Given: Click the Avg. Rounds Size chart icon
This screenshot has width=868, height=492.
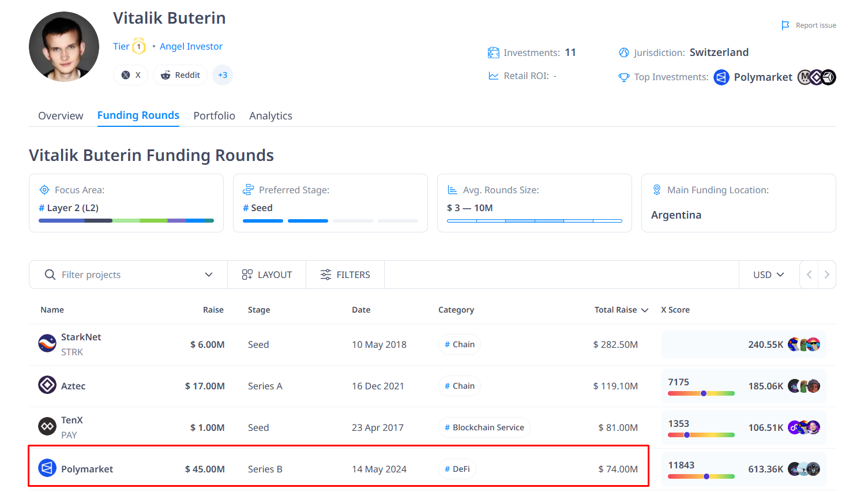Looking at the screenshot, I should point(453,190).
